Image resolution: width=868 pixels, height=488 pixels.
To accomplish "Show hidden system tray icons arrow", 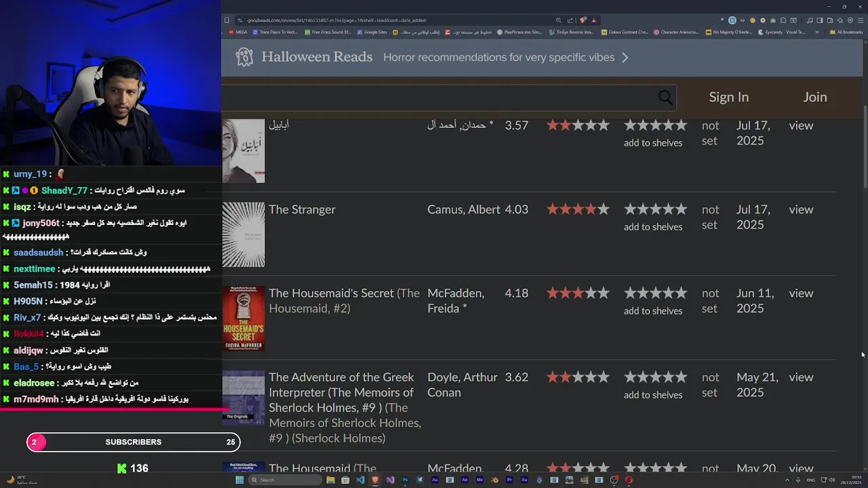I will point(787,480).
